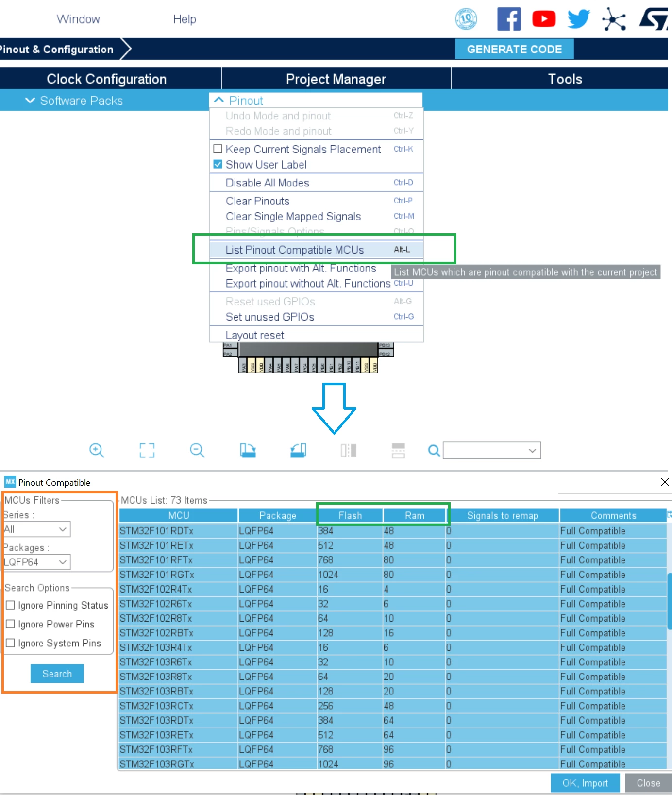Open the Series filter dropdown
The width and height of the screenshot is (672, 796).
[x=36, y=529]
